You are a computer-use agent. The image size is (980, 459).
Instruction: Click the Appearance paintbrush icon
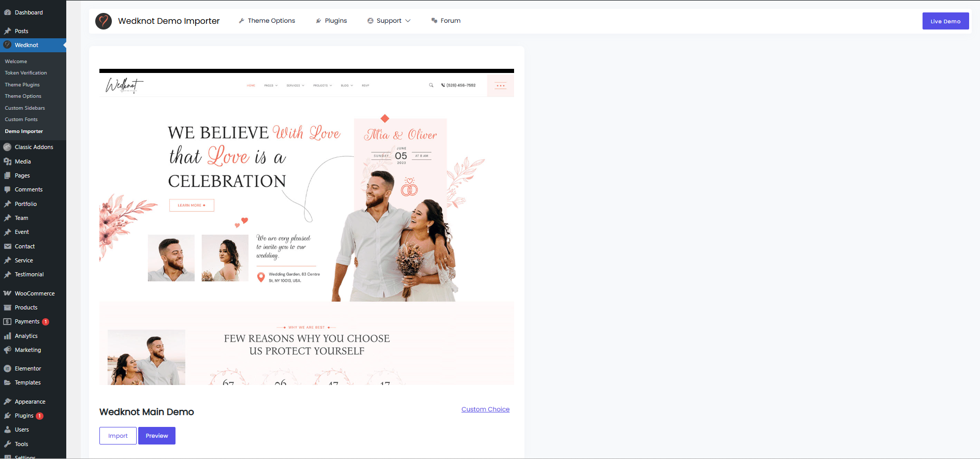7,402
